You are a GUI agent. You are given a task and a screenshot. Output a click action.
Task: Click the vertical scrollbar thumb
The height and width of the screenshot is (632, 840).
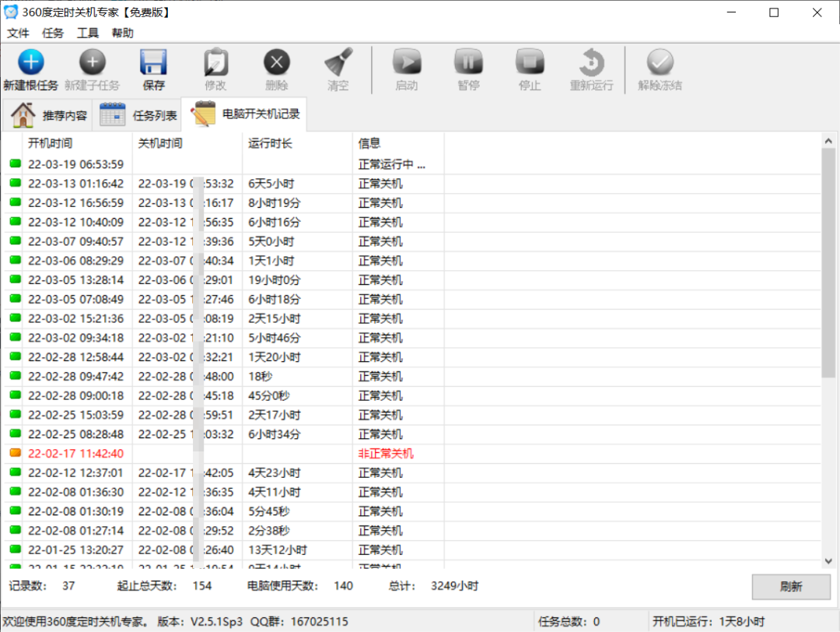(828, 262)
